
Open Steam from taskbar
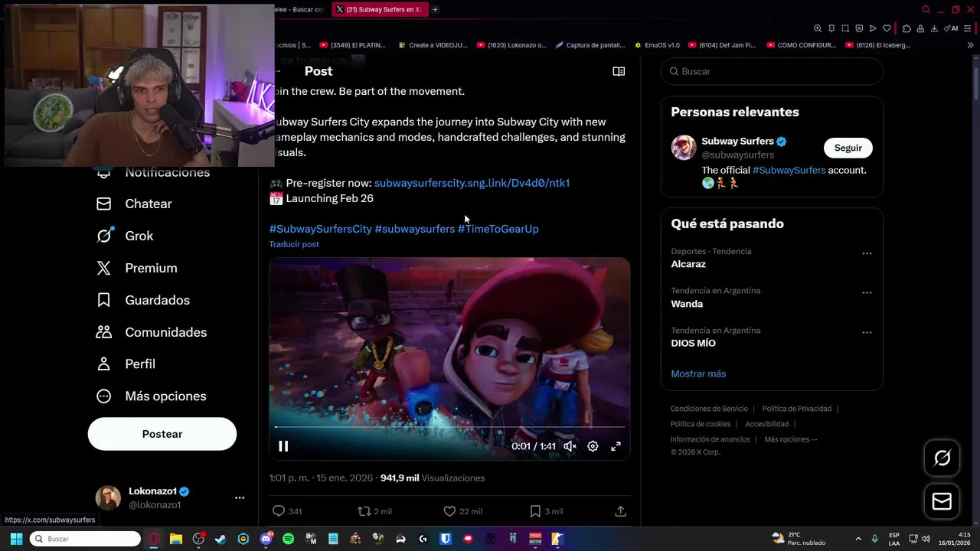click(220, 539)
